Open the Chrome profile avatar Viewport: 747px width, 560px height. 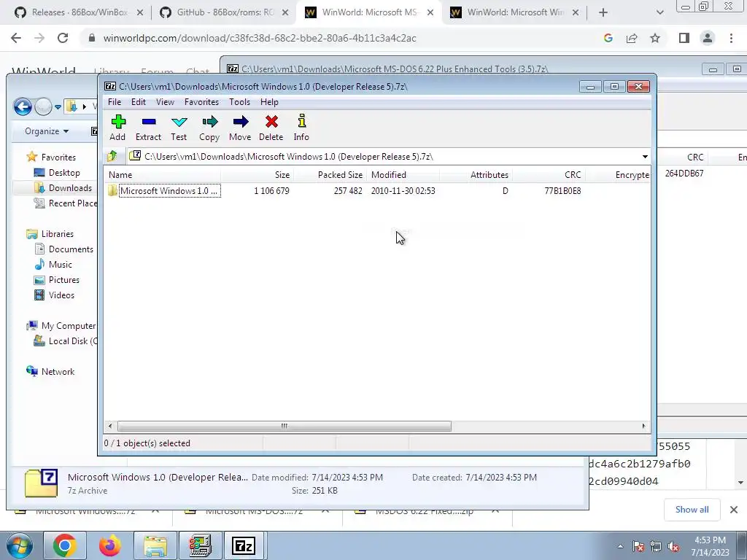(x=708, y=38)
